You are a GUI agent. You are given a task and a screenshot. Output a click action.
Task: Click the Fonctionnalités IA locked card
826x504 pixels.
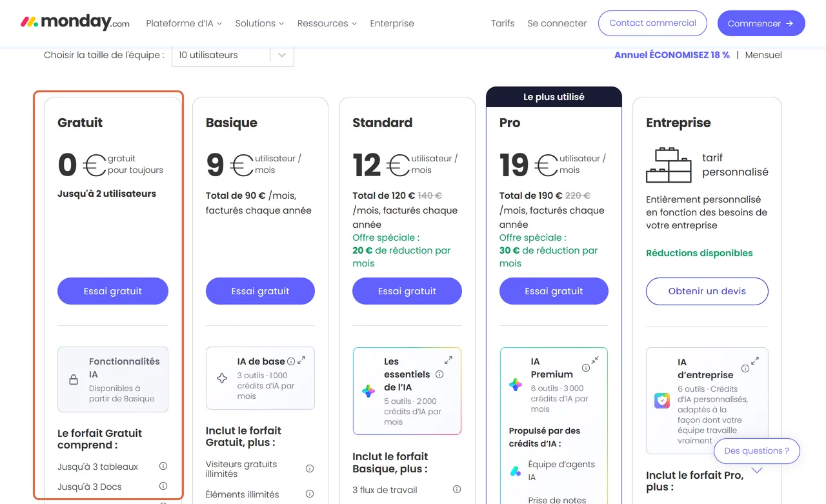113,379
